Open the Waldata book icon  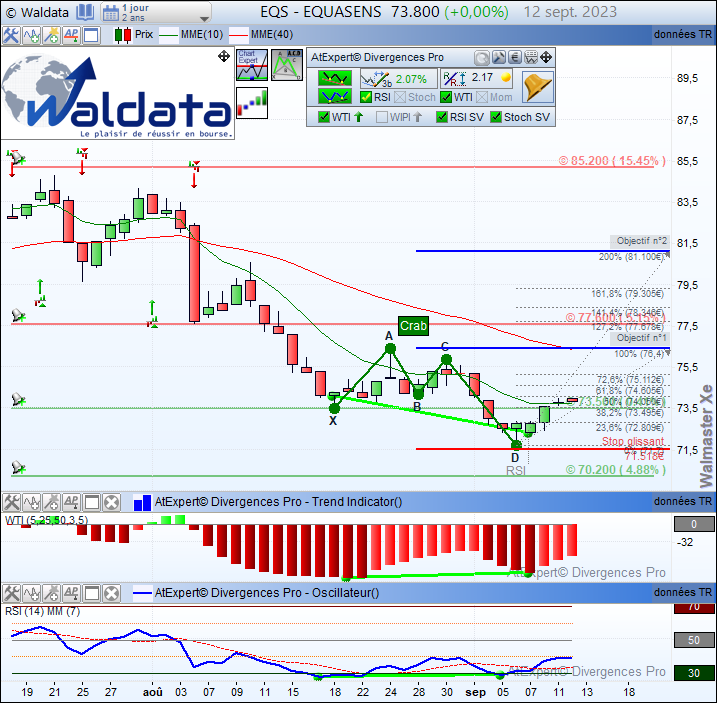coord(85,12)
